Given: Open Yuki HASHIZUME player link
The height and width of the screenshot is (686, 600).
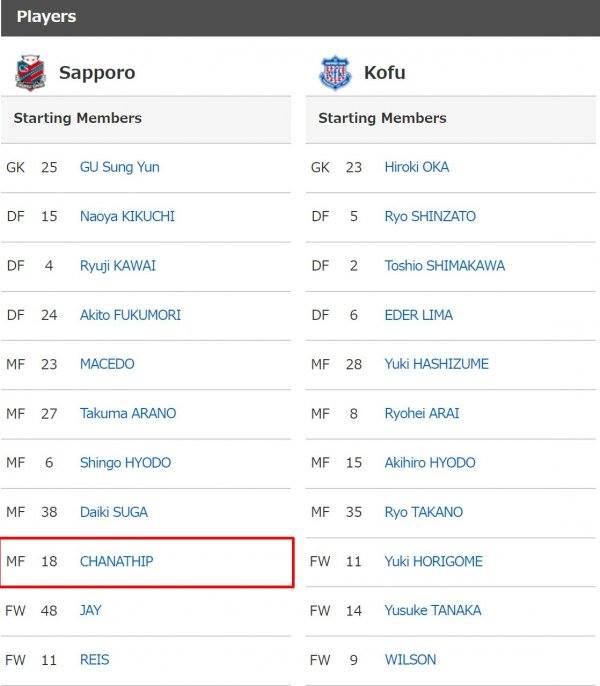Looking at the screenshot, I should pos(436,364).
